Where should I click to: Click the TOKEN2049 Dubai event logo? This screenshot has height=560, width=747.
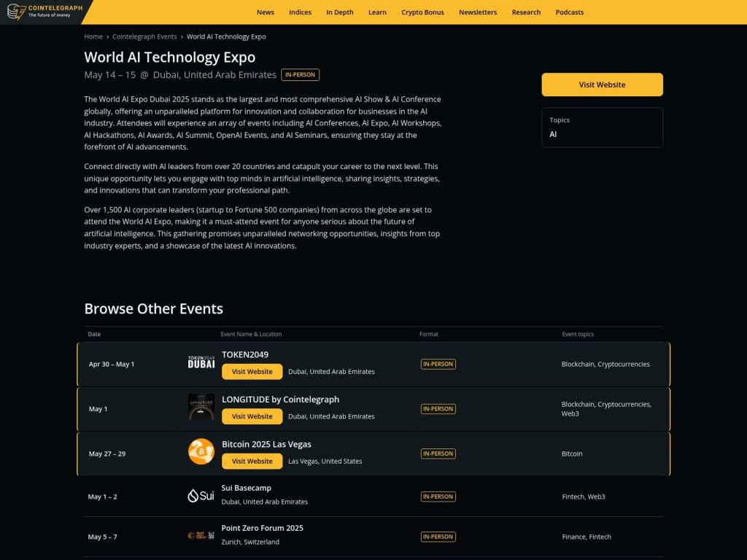point(201,360)
